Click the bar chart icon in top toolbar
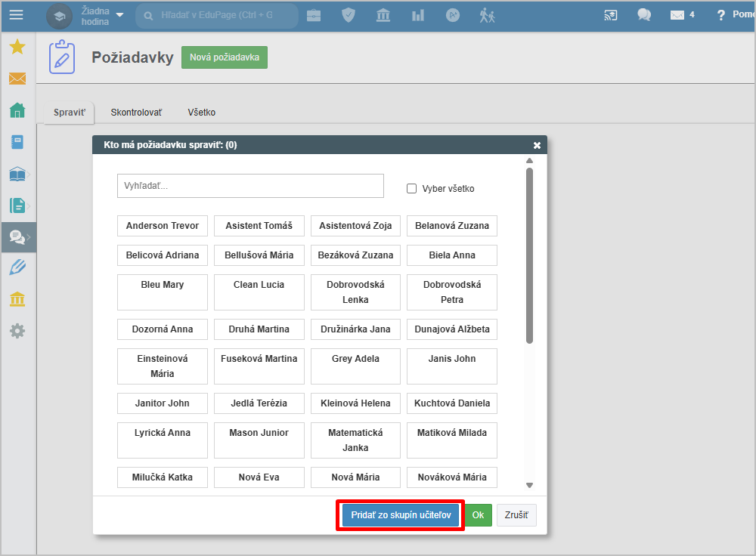 418,15
